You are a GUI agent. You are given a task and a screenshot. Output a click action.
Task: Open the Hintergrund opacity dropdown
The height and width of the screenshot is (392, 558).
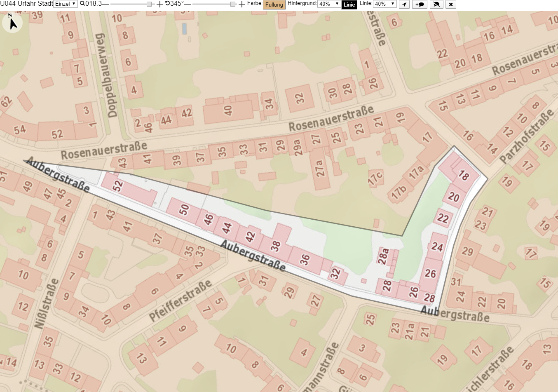coord(329,4)
